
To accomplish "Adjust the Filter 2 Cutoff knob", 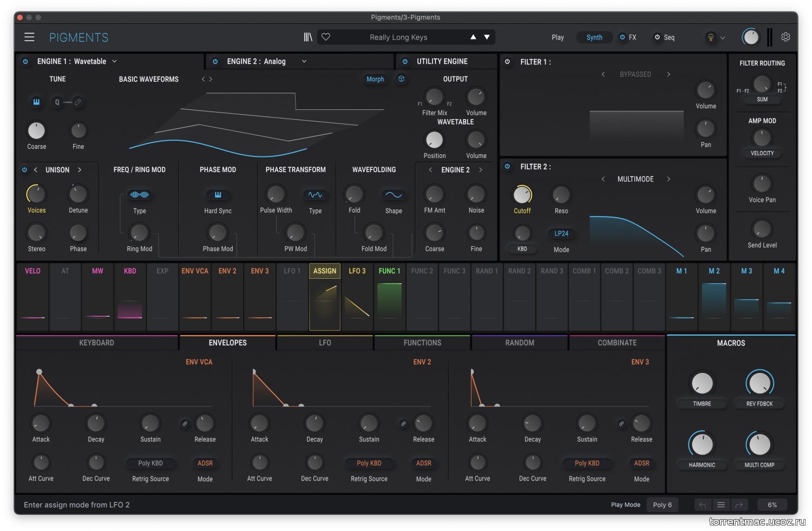I will pos(522,194).
